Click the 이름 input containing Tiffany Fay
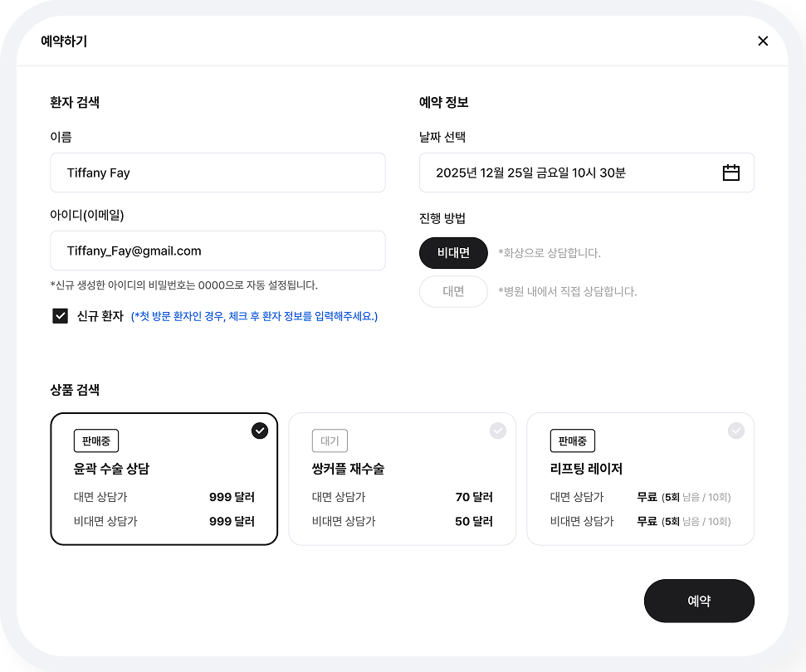The width and height of the screenshot is (806, 672). [217, 173]
